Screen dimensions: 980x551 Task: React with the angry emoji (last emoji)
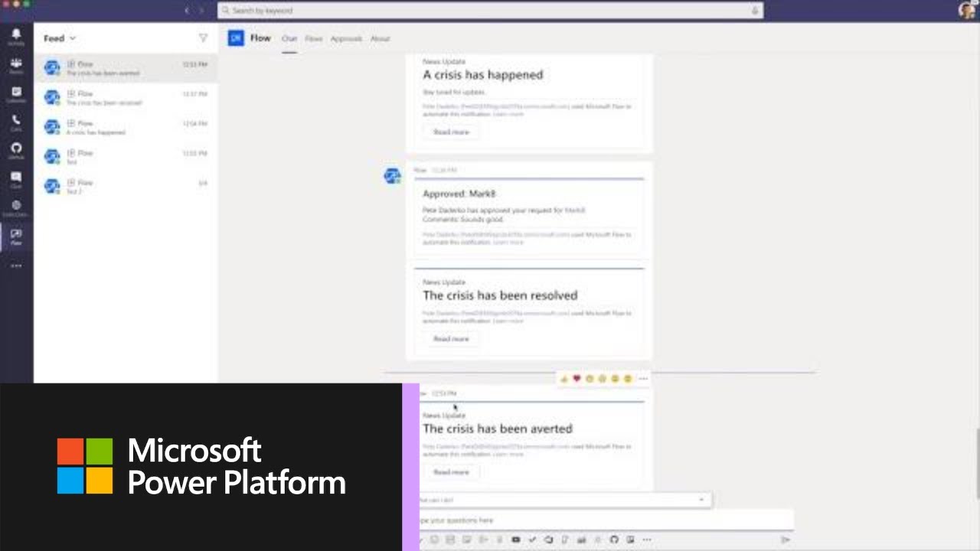628,378
